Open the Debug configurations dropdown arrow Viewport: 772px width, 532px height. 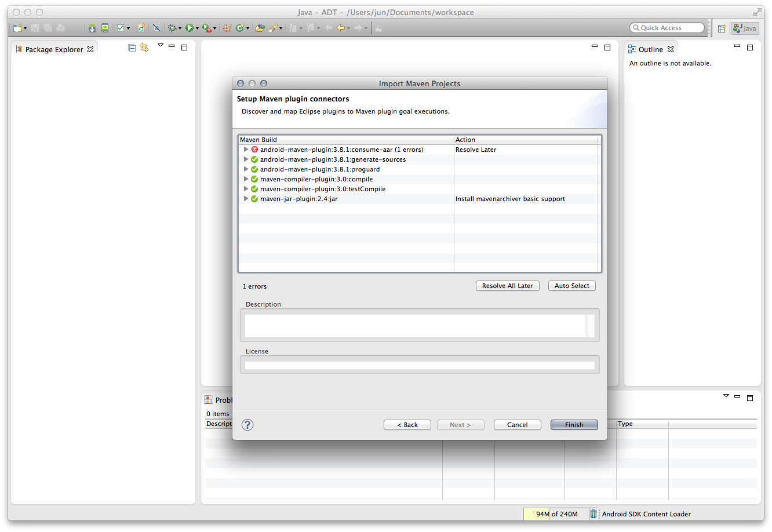pyautogui.click(x=180, y=28)
